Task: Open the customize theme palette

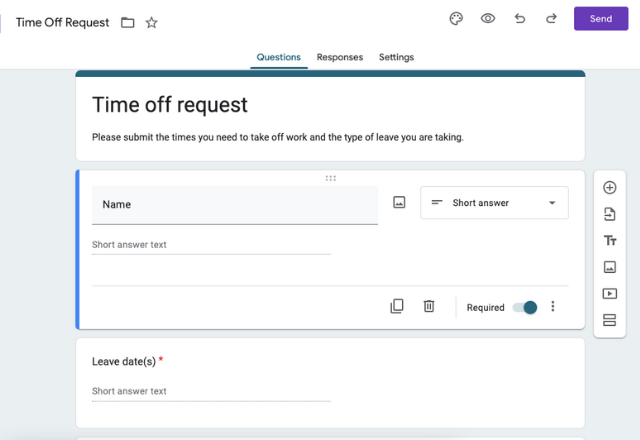Action: [x=456, y=18]
